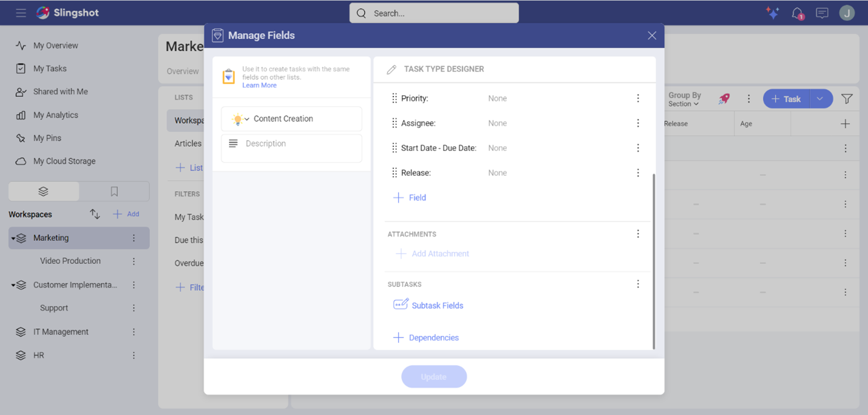The height and width of the screenshot is (415, 868).
Task: Click the Update button
Action: click(x=434, y=377)
